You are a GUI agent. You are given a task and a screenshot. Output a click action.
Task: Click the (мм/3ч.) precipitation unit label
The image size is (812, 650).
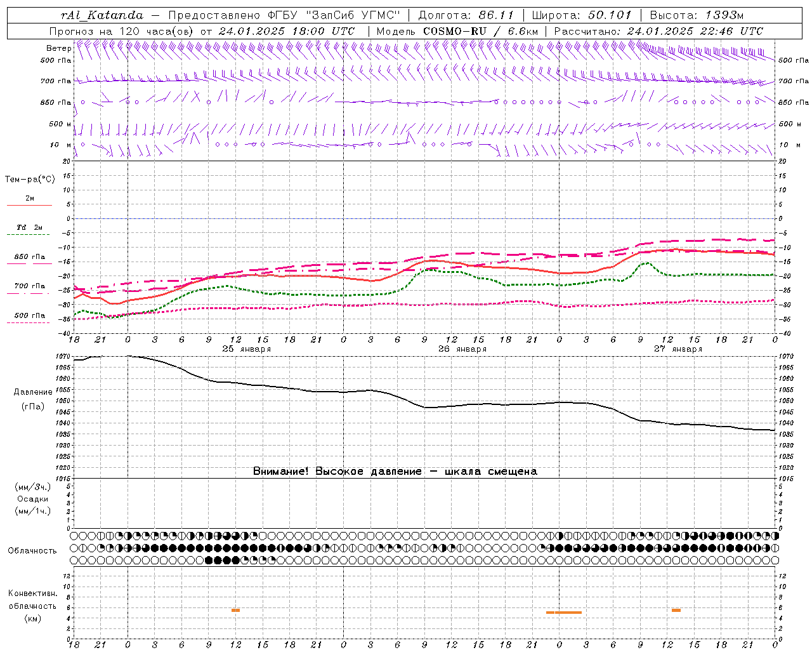click(x=33, y=487)
